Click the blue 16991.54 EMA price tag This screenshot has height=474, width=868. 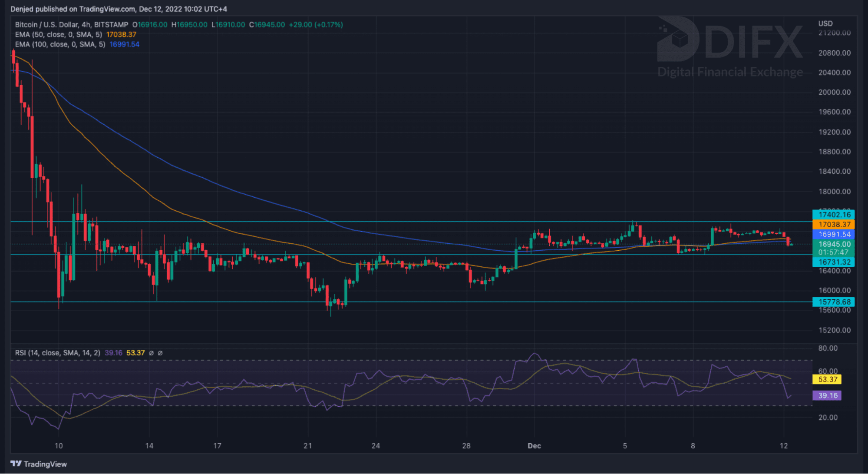coord(833,235)
